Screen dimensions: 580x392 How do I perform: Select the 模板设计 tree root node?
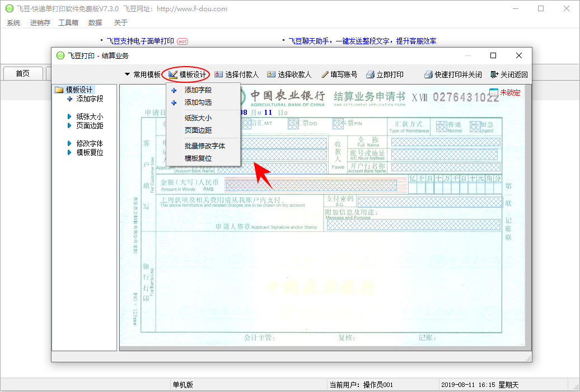click(x=79, y=90)
